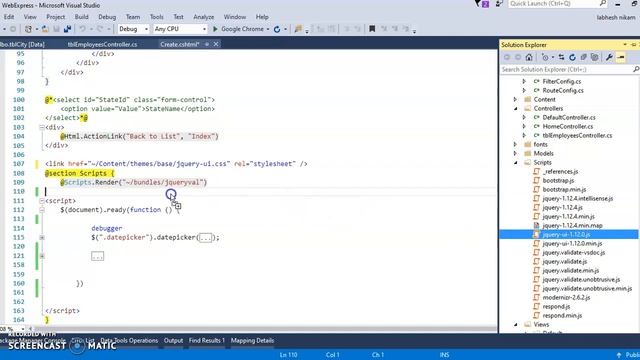Viewport: 640px width, 360px height.
Task: Expand the fonts folder
Action: (x=516, y=144)
